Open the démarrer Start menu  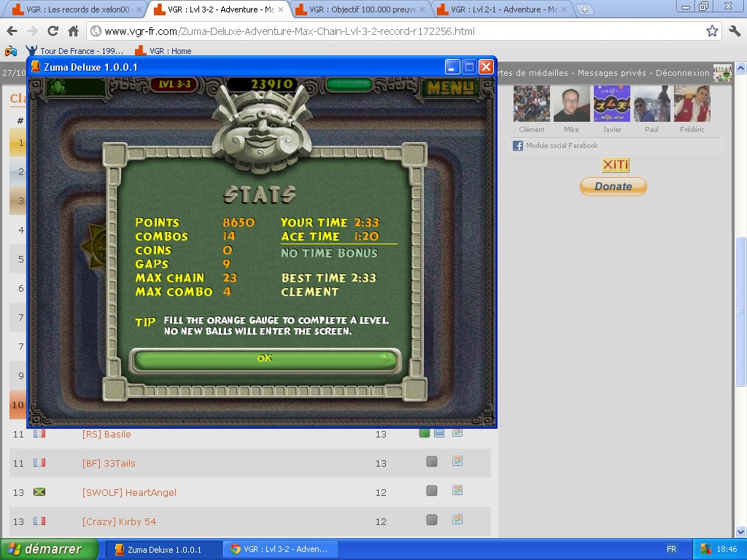pyautogui.click(x=49, y=549)
